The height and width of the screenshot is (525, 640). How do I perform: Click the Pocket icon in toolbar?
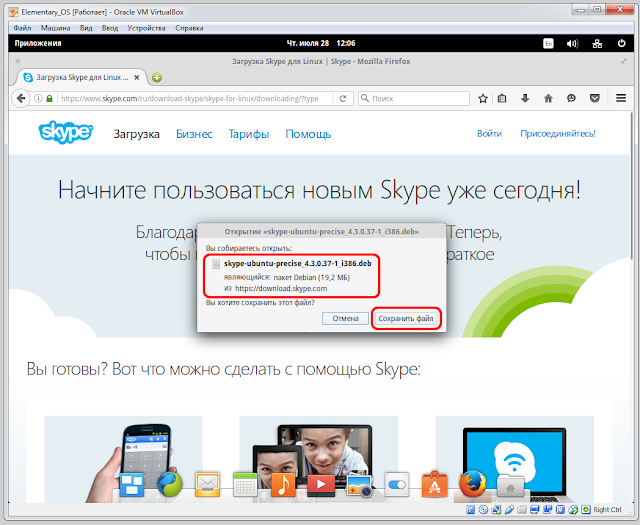coord(595,98)
